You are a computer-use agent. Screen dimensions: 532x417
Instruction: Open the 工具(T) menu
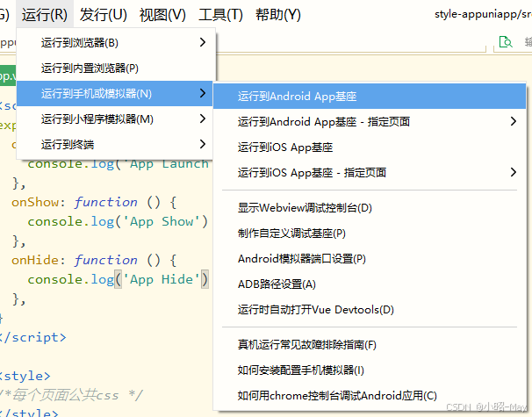[x=220, y=15]
